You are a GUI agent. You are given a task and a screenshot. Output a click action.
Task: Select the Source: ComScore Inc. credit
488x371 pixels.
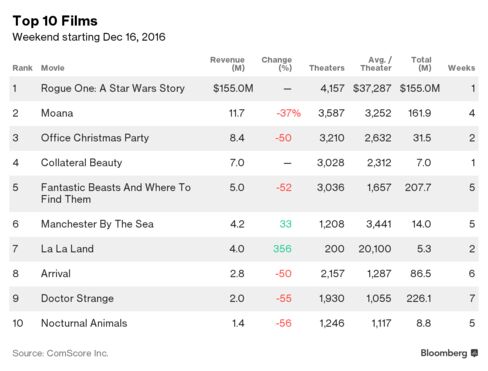(60, 353)
